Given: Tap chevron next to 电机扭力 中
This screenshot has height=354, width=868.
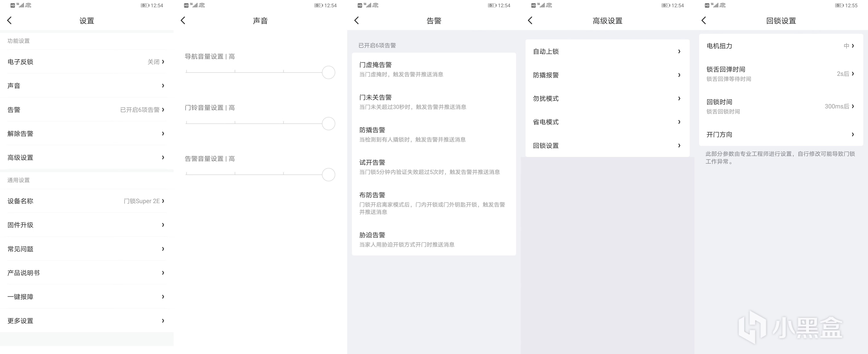Looking at the screenshot, I should pos(853,46).
